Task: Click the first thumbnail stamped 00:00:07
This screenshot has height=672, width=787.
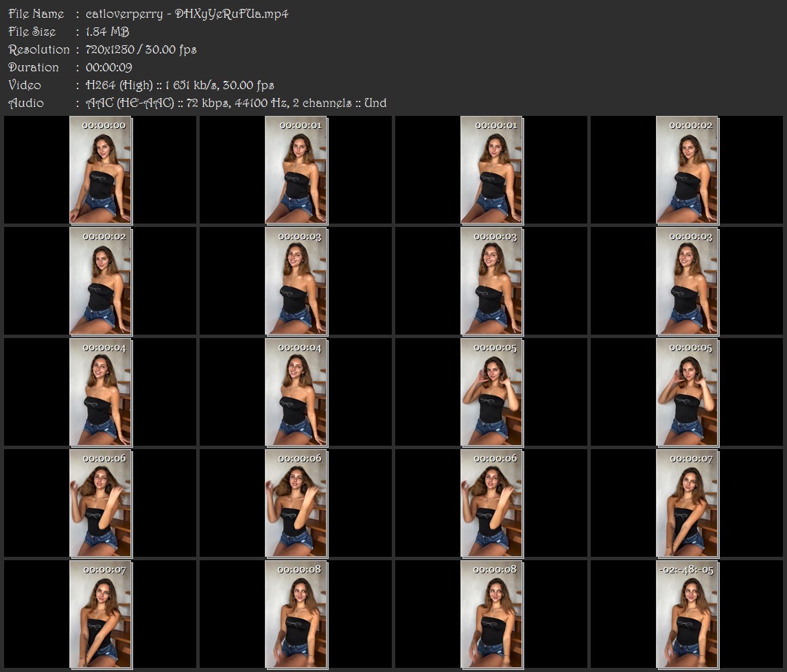Action: click(x=687, y=503)
